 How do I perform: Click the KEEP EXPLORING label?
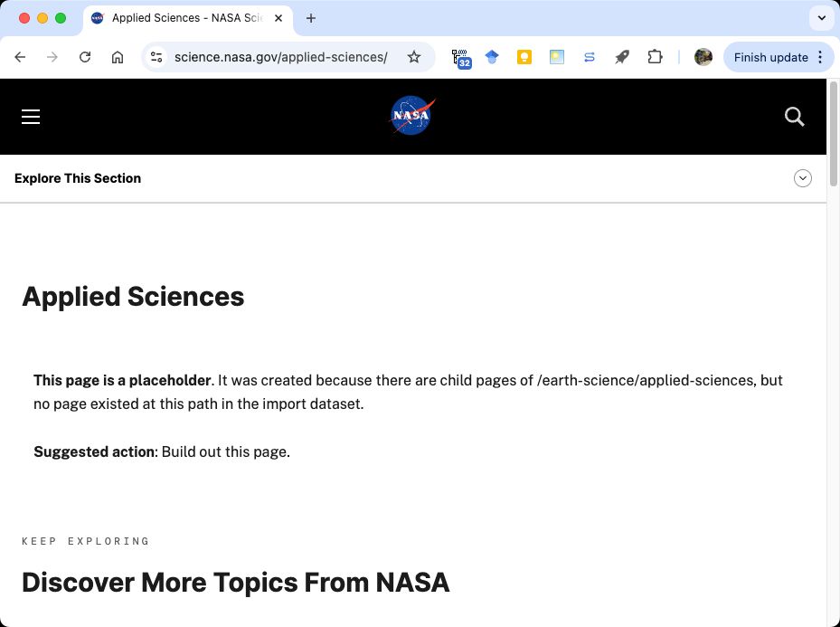coord(86,541)
